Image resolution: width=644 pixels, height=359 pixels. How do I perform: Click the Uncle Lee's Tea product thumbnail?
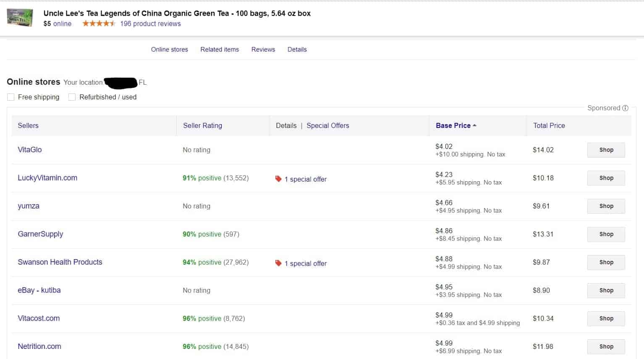click(20, 18)
